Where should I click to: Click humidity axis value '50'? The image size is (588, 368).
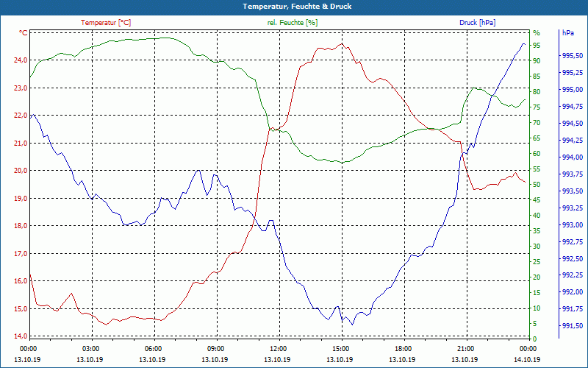537,185
